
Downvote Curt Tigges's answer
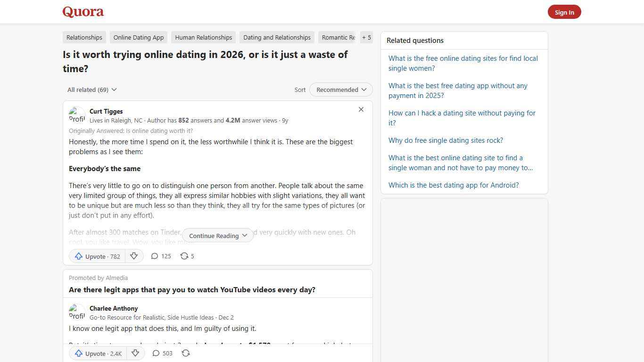[134, 256]
